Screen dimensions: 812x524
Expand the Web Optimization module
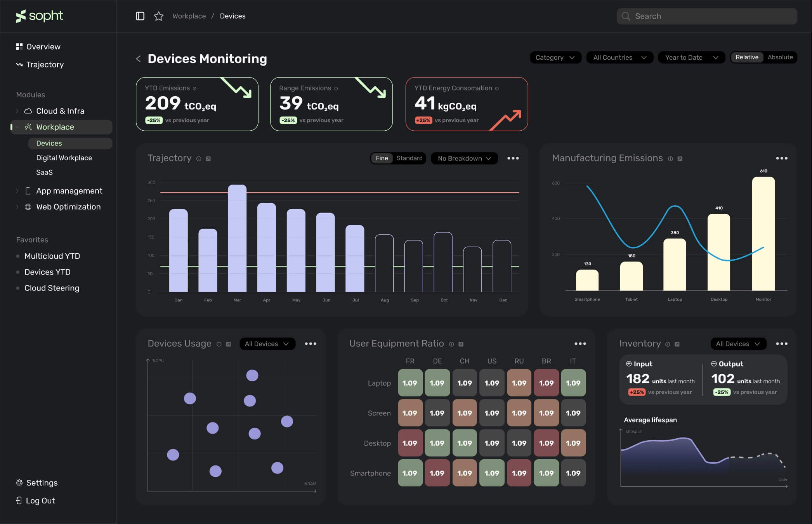coord(17,207)
